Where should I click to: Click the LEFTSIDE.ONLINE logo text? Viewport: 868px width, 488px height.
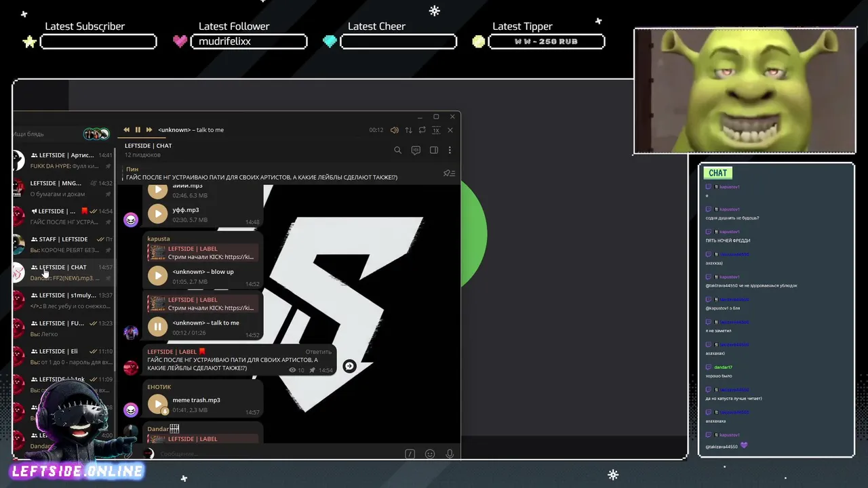tap(77, 471)
